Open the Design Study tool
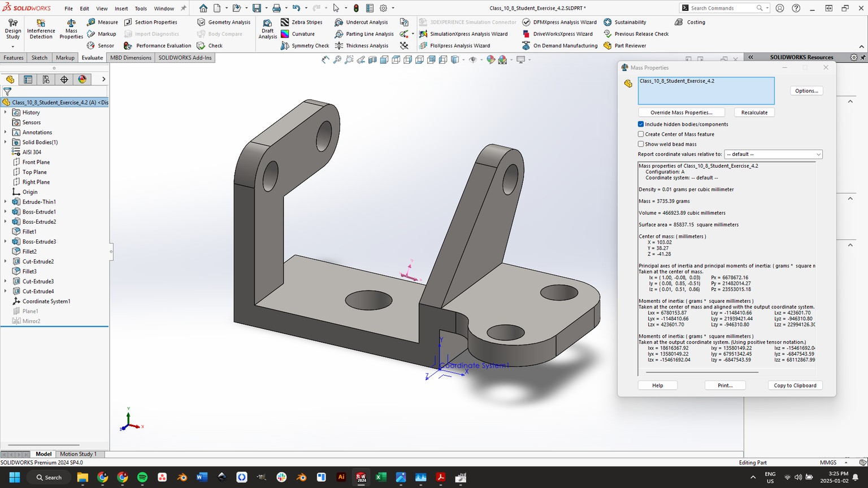This screenshot has height=488, width=868. point(12,29)
